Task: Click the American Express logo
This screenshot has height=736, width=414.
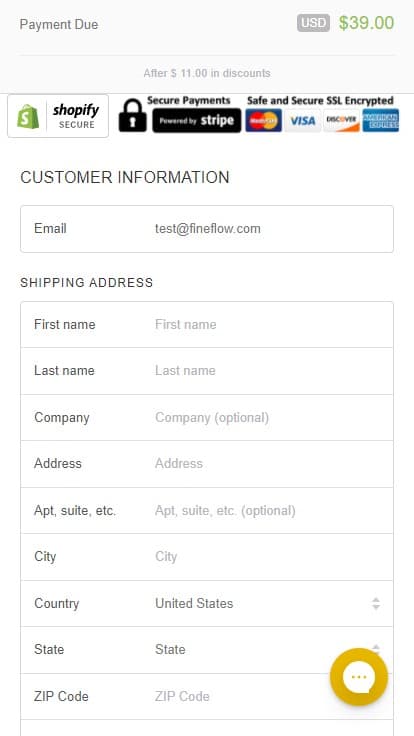Action: 381,121
